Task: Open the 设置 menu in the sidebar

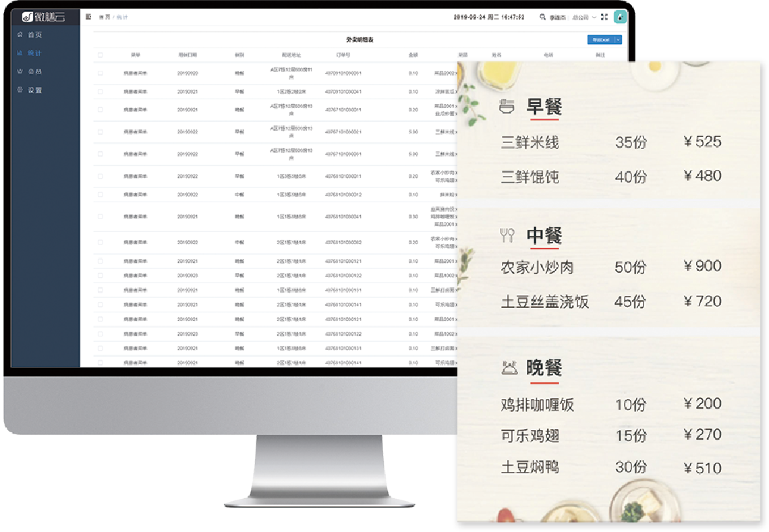Action: point(35,90)
